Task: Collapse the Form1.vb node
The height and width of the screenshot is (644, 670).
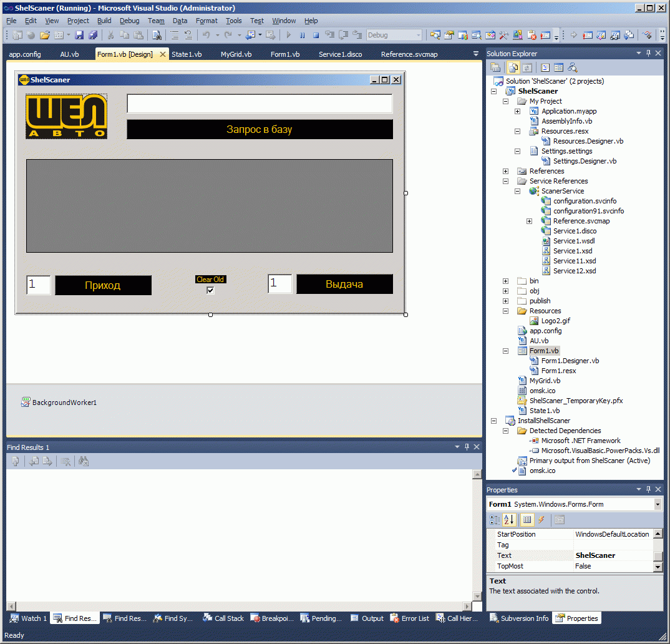Action: (x=505, y=351)
